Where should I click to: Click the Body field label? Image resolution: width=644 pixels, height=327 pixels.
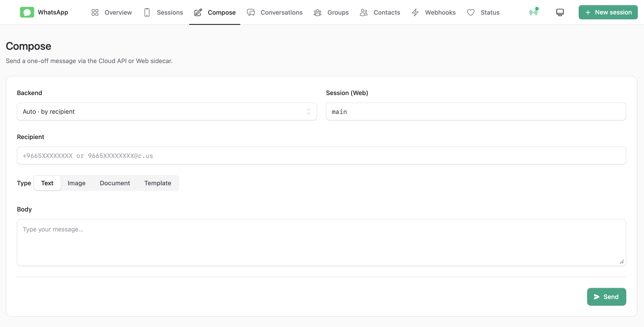click(x=24, y=209)
